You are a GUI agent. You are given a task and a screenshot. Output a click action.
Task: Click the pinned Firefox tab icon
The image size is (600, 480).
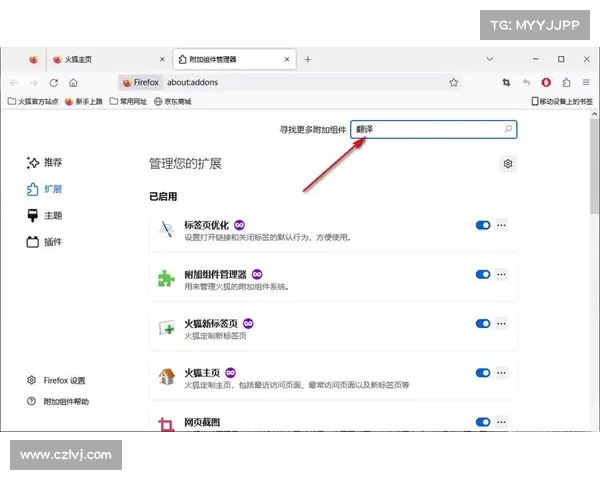pyautogui.click(x=34, y=59)
